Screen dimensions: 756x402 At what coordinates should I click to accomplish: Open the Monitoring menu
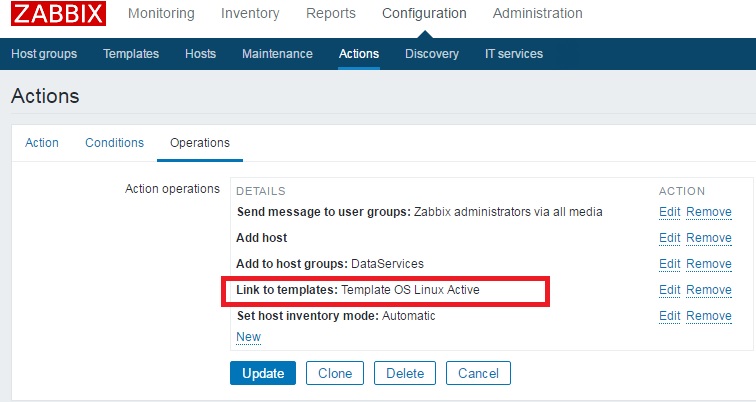161,14
